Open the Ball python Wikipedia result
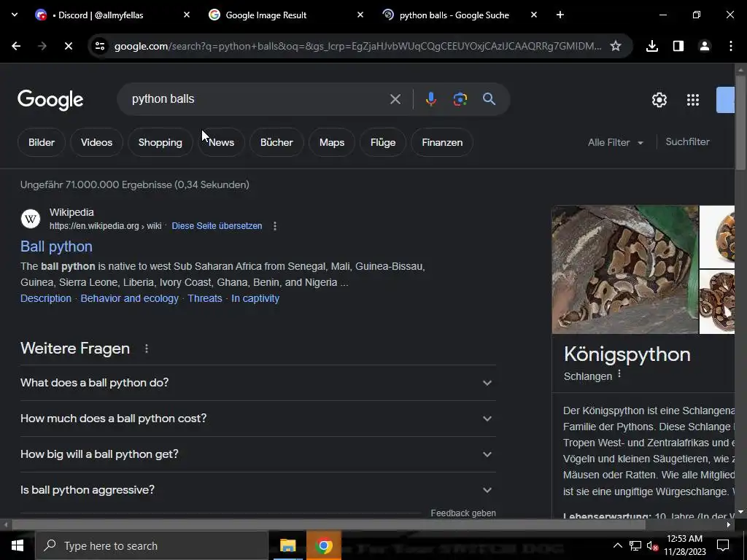 [x=56, y=246]
